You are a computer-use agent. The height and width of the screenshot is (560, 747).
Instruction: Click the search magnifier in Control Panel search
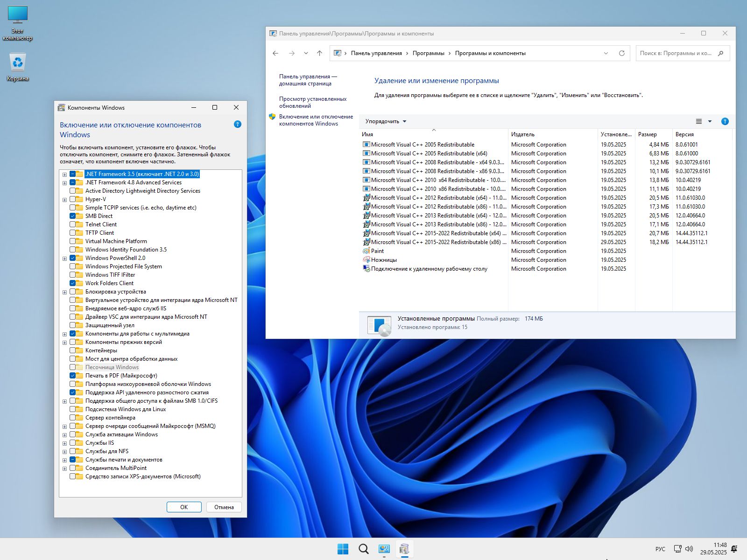(721, 53)
